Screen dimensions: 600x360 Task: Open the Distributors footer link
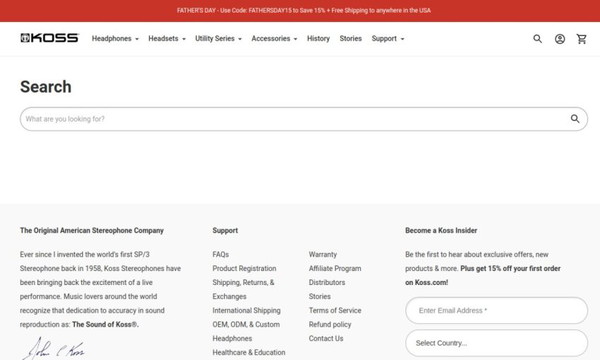[x=327, y=282]
